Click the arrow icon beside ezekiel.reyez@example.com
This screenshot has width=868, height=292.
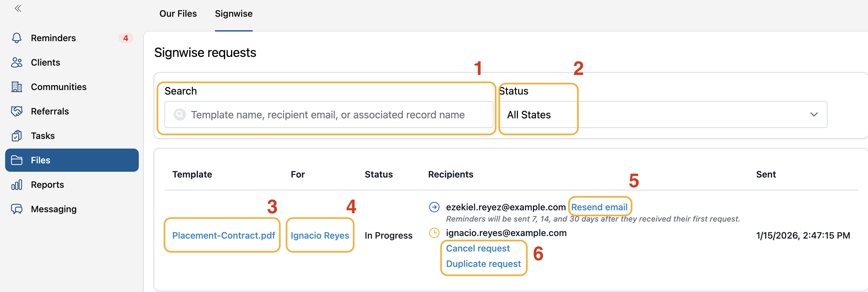[434, 207]
